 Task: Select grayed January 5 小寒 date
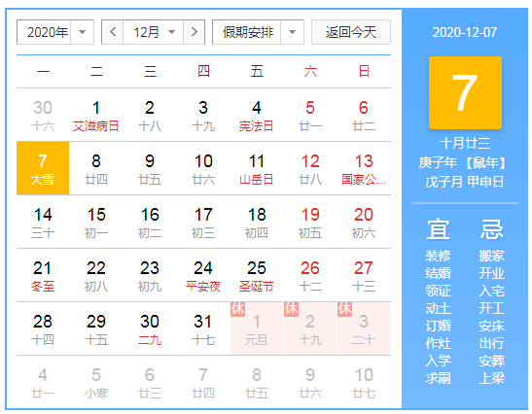coord(96,383)
